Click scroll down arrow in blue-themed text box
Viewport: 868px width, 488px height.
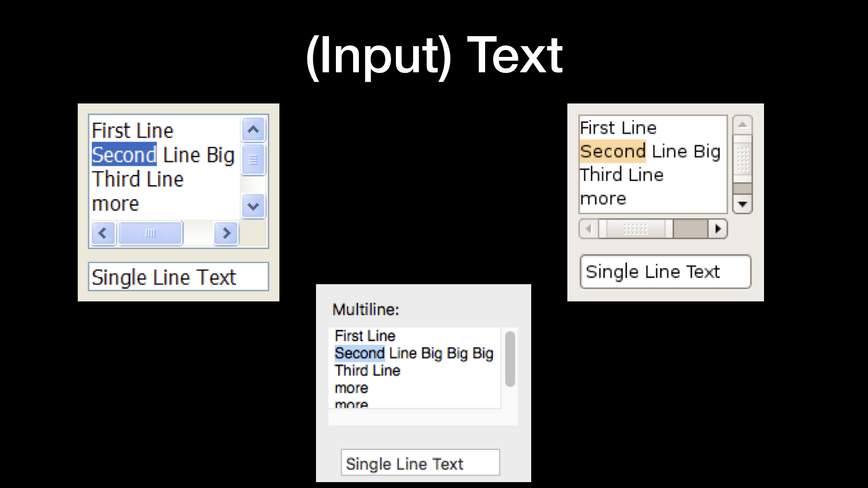[x=253, y=206]
